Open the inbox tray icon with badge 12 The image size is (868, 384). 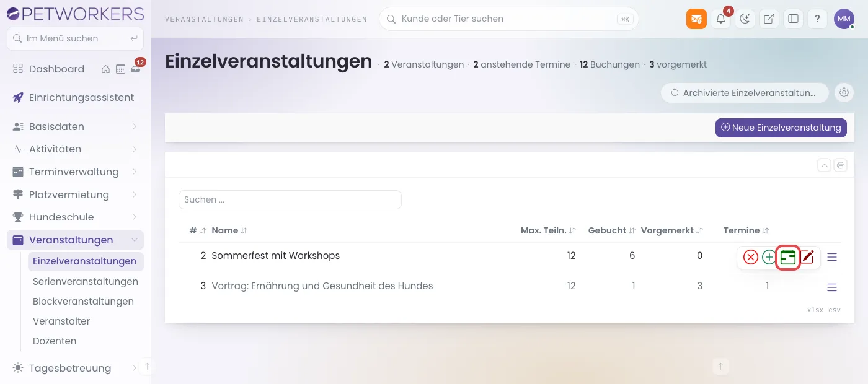click(x=135, y=69)
